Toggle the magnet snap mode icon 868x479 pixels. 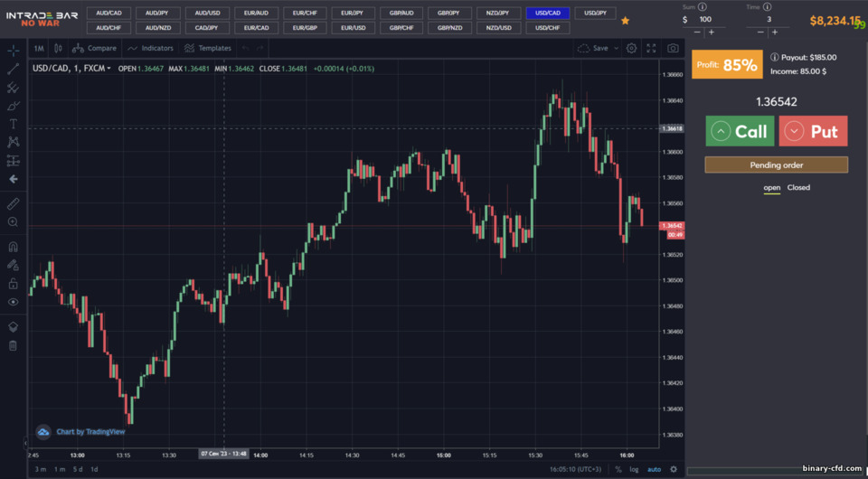point(14,247)
